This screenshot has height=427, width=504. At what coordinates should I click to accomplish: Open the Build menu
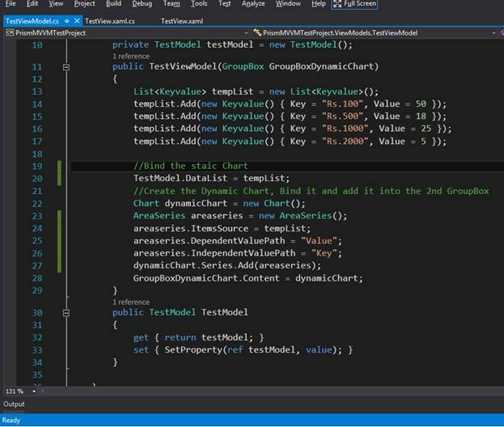click(113, 4)
